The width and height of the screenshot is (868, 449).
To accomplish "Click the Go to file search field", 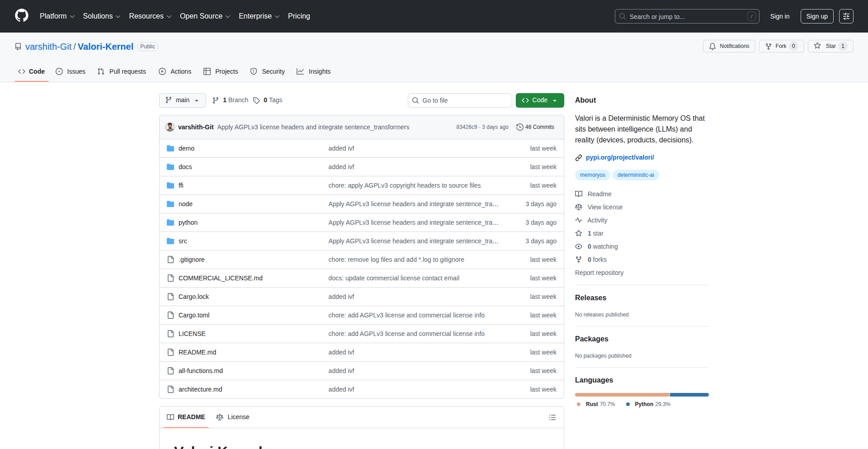I will pos(460,100).
